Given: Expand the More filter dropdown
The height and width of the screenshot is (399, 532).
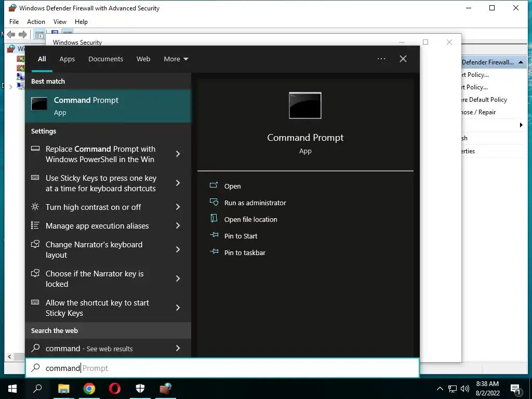Looking at the screenshot, I should point(176,59).
